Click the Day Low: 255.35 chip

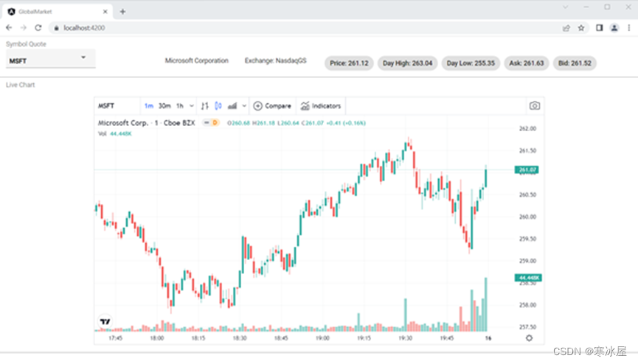pyautogui.click(x=471, y=63)
